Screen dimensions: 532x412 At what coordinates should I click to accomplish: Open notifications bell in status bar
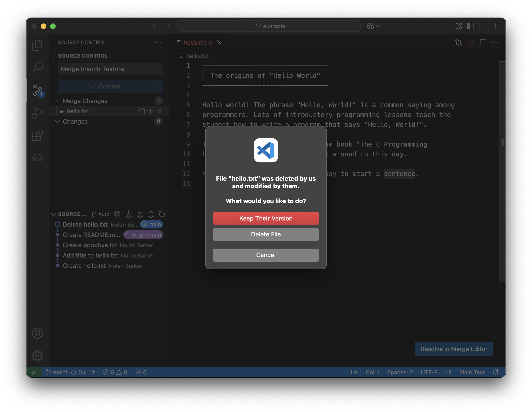click(x=495, y=372)
